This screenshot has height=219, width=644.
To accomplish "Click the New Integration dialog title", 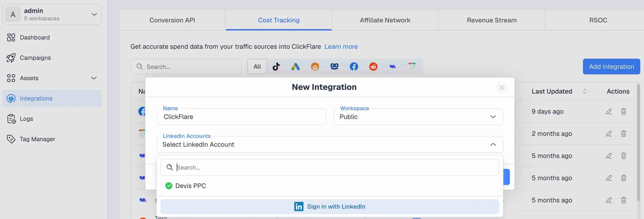I will click(324, 87).
